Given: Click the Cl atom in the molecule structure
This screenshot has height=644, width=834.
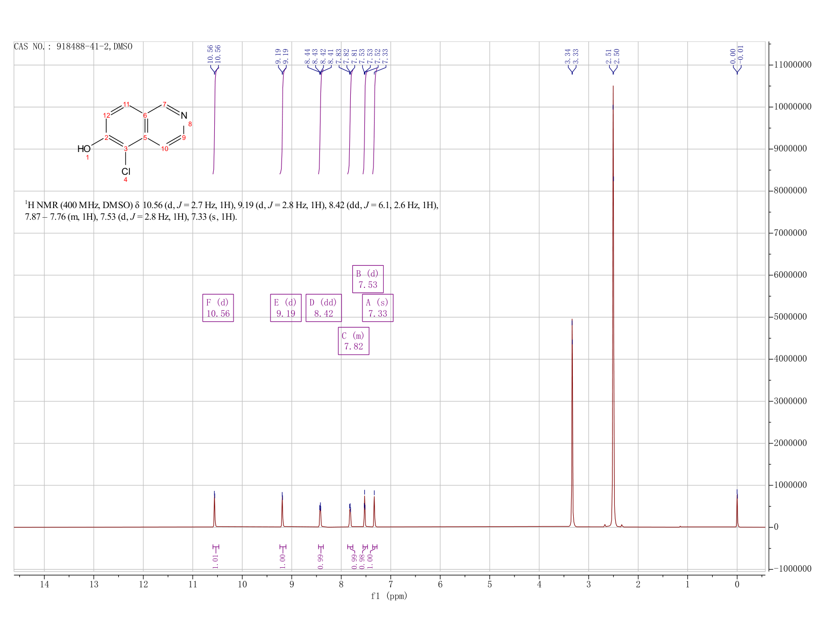Looking at the screenshot, I should [126, 171].
